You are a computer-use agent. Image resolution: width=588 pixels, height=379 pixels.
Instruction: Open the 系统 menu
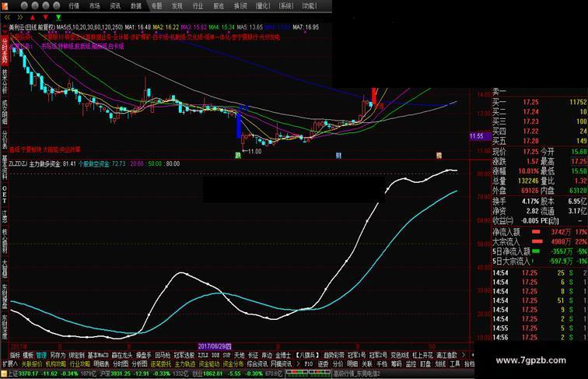click(286, 6)
